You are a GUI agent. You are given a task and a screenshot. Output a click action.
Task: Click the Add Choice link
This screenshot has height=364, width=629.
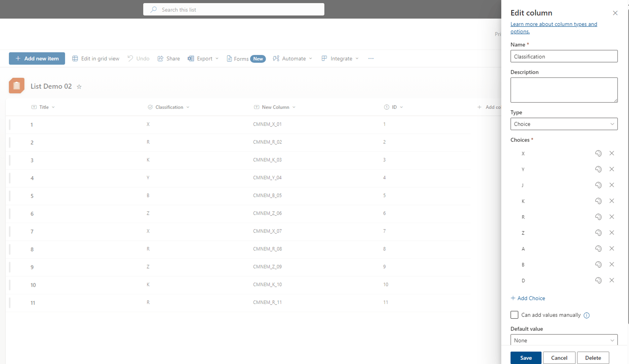[x=528, y=298]
